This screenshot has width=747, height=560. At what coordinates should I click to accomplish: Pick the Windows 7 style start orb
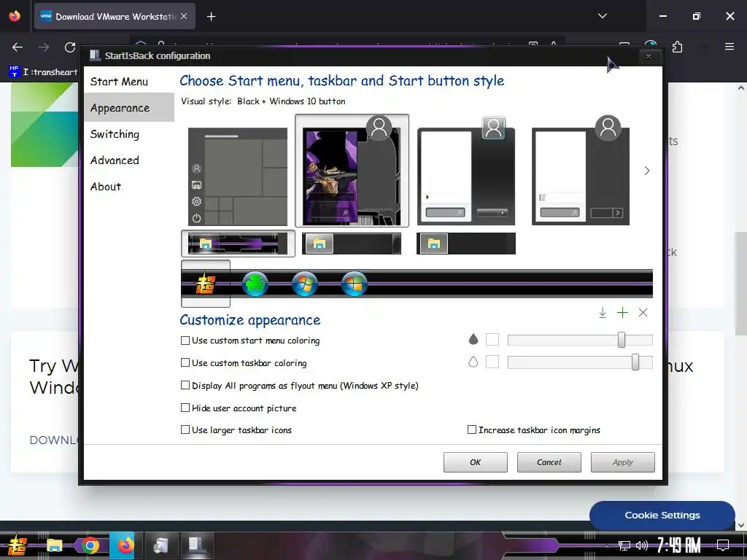[304, 284]
